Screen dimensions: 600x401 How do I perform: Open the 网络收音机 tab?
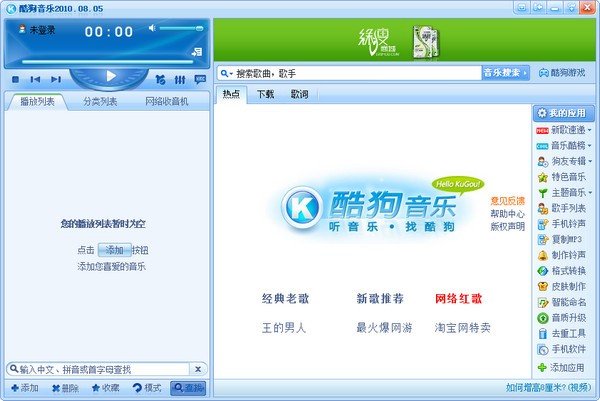coord(166,101)
